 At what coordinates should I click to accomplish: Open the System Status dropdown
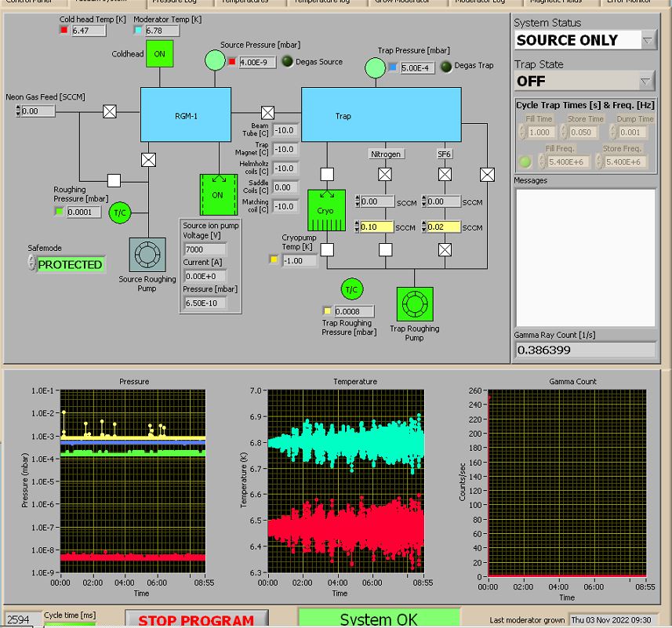[x=648, y=40]
